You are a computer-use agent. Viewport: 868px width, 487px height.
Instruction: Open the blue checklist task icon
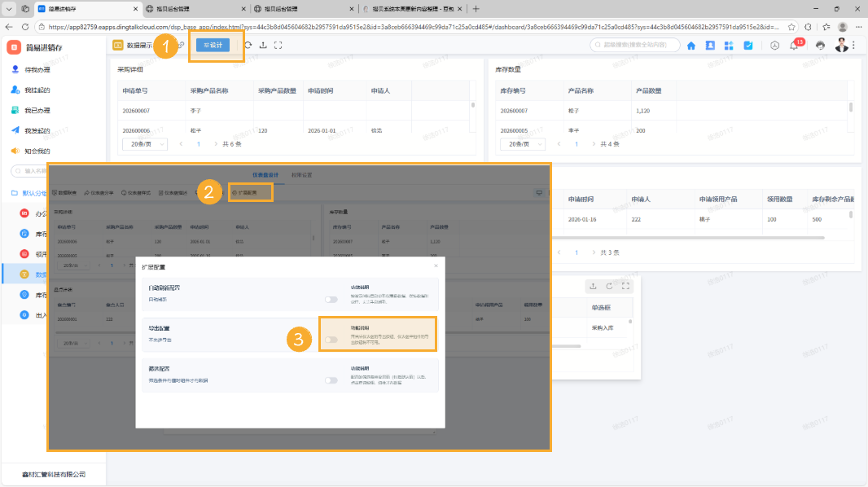[747, 46]
